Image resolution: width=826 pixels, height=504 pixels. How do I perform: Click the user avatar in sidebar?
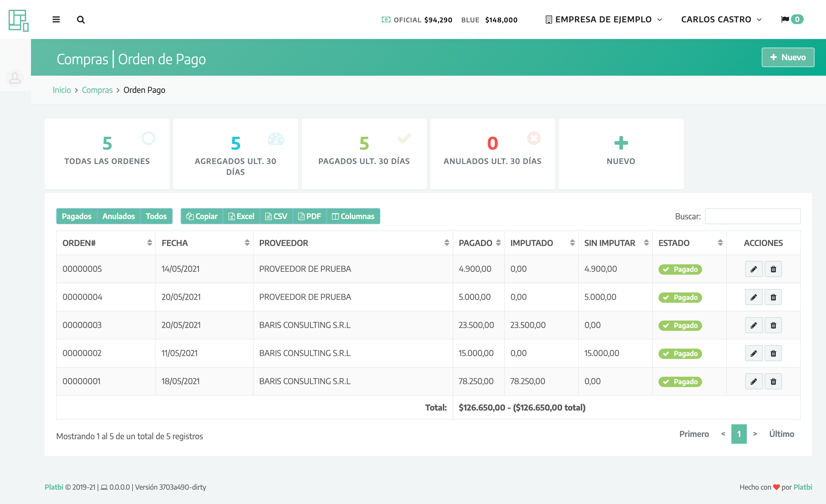15,78
